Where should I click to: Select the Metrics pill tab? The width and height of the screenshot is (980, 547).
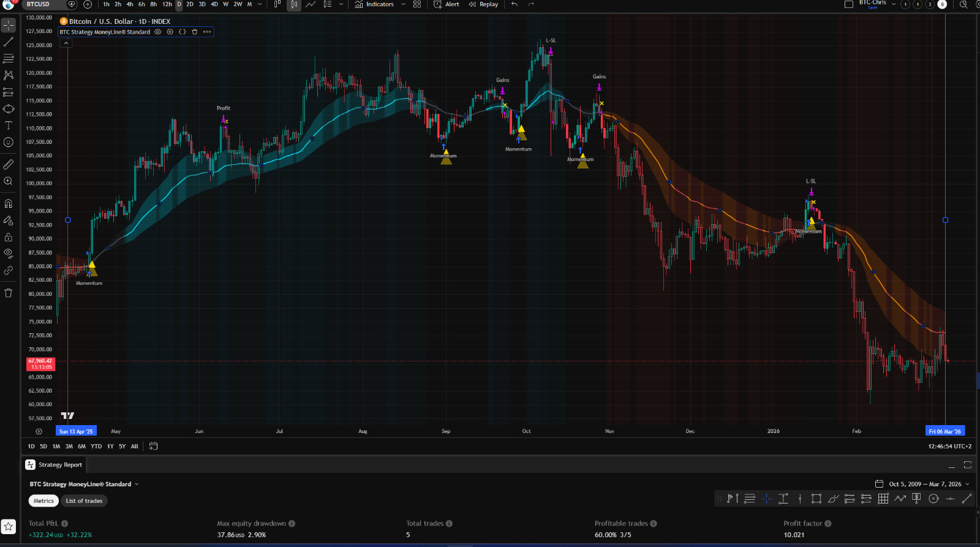click(43, 501)
